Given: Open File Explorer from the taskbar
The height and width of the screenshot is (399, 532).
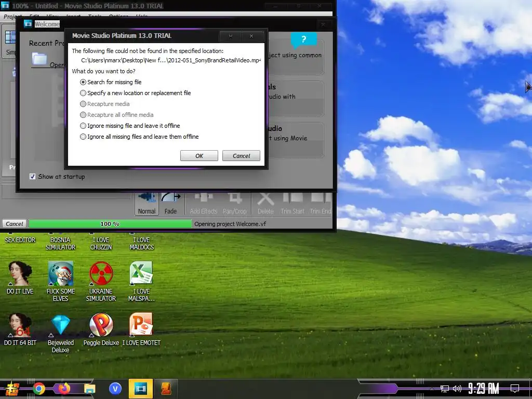Looking at the screenshot, I should tap(89, 389).
